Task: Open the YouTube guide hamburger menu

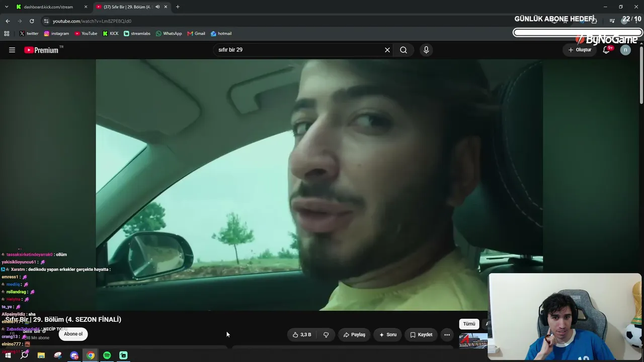Action: 12,50
